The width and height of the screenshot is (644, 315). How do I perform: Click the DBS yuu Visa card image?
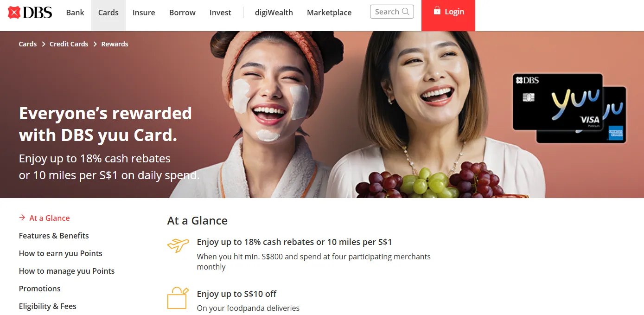[x=557, y=102]
